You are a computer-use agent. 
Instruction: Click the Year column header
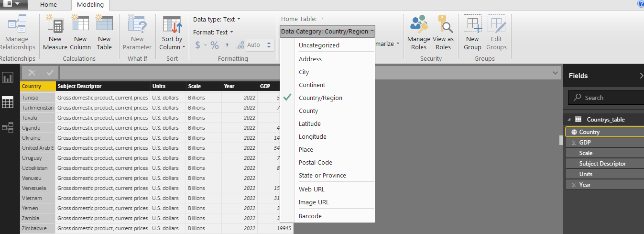click(240, 86)
